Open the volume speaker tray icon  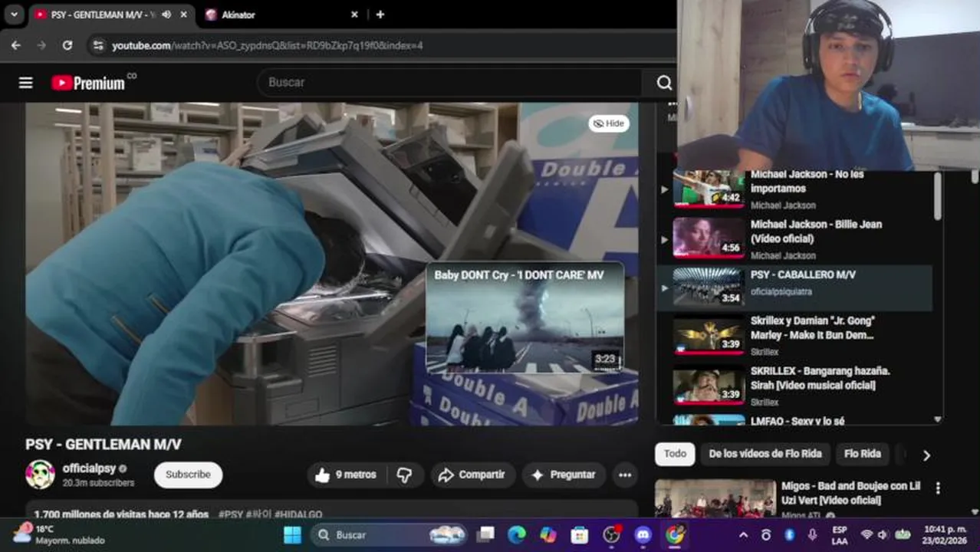click(883, 535)
